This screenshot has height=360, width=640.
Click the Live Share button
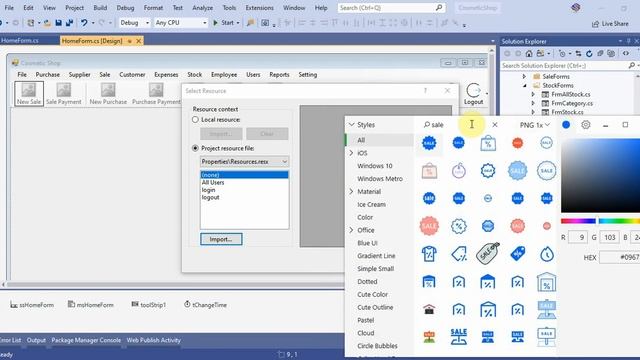click(x=610, y=24)
